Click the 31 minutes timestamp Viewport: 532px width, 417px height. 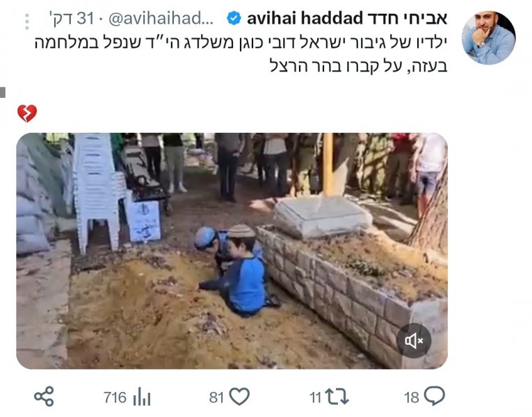(70, 19)
